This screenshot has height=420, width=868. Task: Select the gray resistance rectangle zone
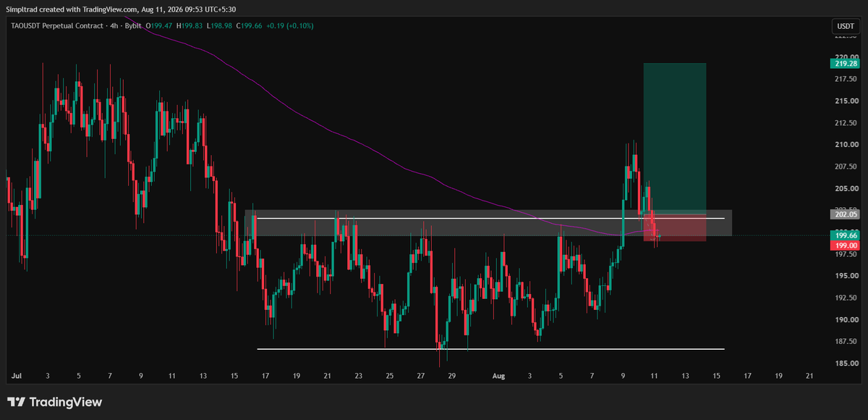[x=488, y=223]
